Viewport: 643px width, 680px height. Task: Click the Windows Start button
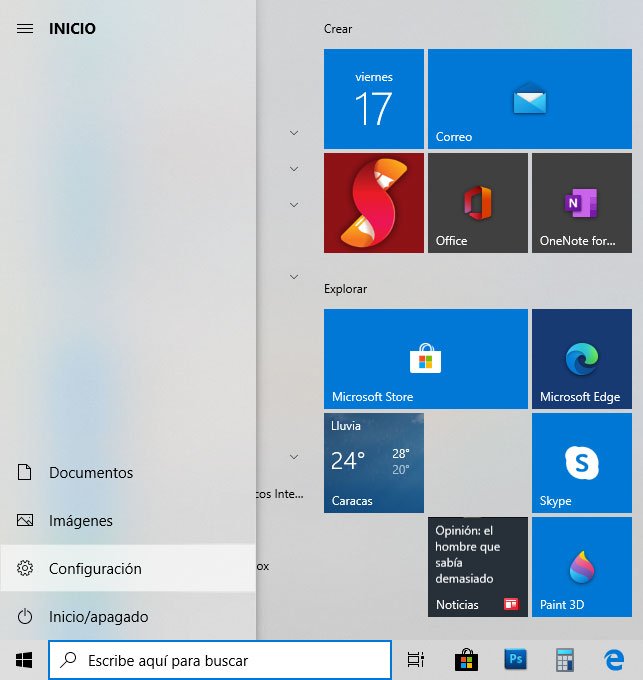click(x=24, y=660)
